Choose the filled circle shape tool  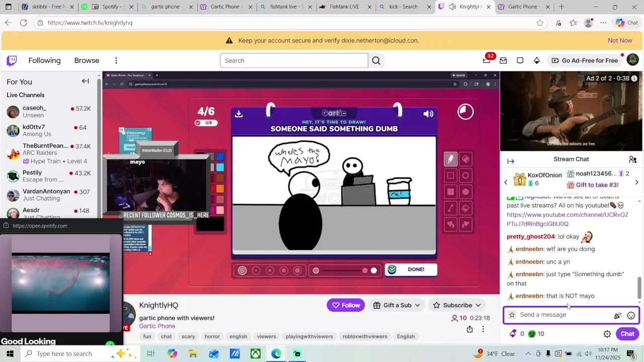point(466,192)
